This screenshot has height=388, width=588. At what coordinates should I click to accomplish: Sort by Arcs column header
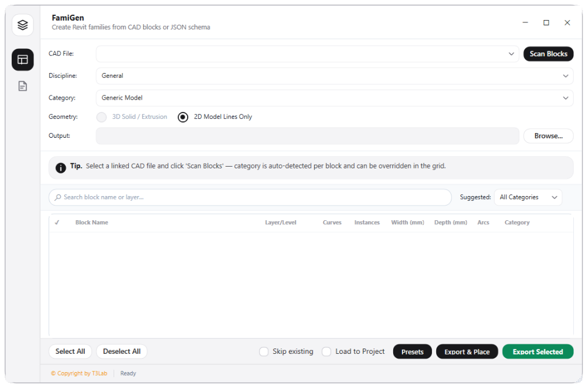[483, 223]
